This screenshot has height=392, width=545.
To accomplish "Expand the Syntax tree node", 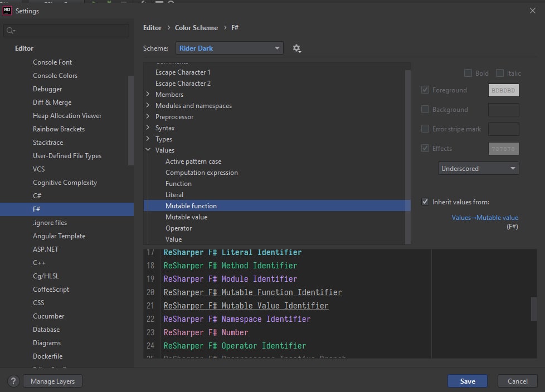I will click(148, 128).
